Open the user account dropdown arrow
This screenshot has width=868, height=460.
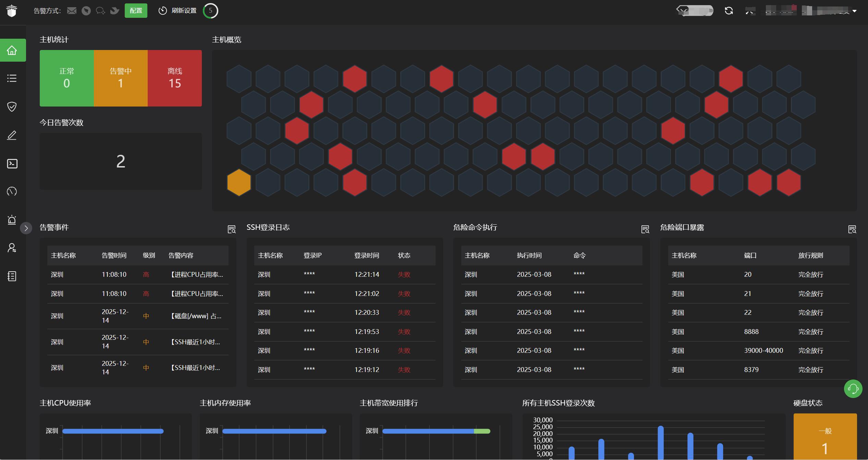pos(854,11)
